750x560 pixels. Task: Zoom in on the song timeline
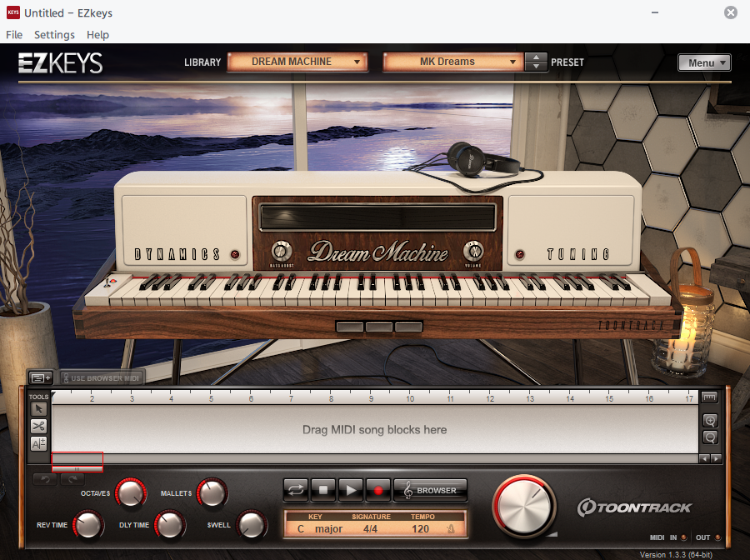(x=710, y=421)
